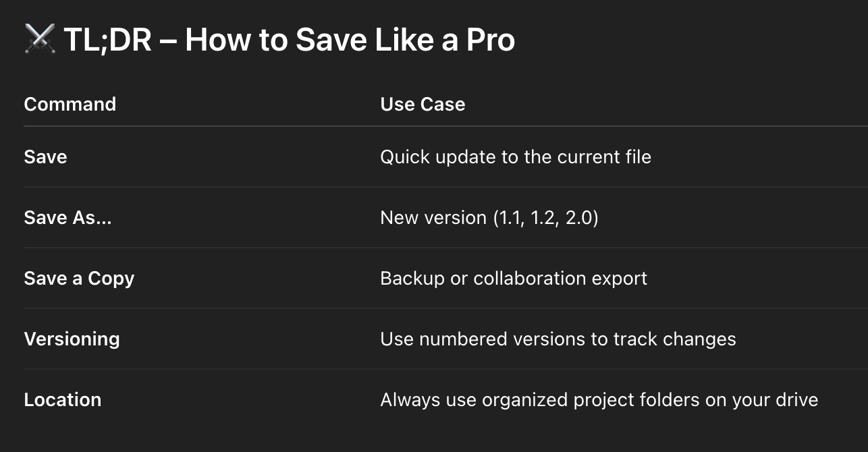This screenshot has height=452, width=868.
Task: Click the '(1.1, 1.2, 2.0)' version numbers
Action: point(545,217)
